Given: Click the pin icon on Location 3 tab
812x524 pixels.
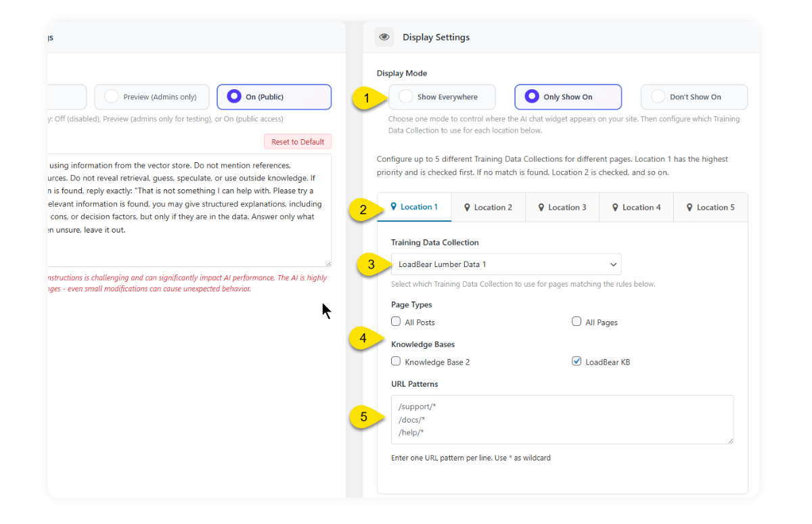Looking at the screenshot, I should [x=541, y=208].
